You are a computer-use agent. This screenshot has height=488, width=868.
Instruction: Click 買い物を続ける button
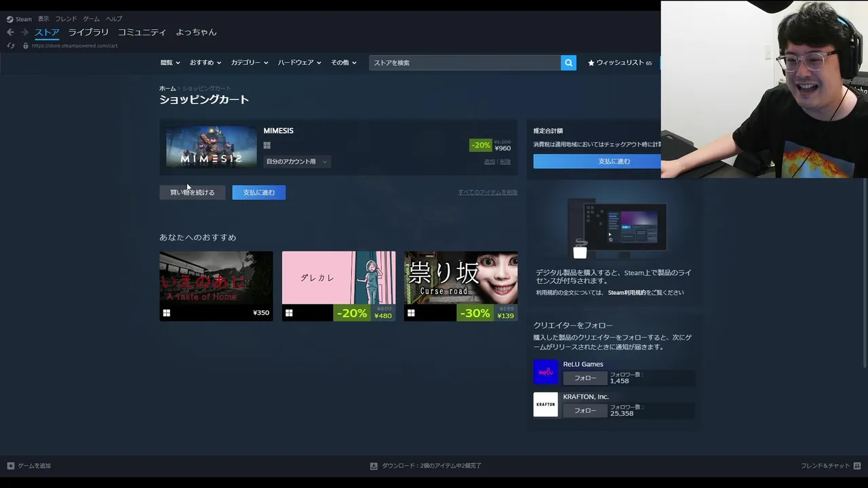(x=192, y=192)
